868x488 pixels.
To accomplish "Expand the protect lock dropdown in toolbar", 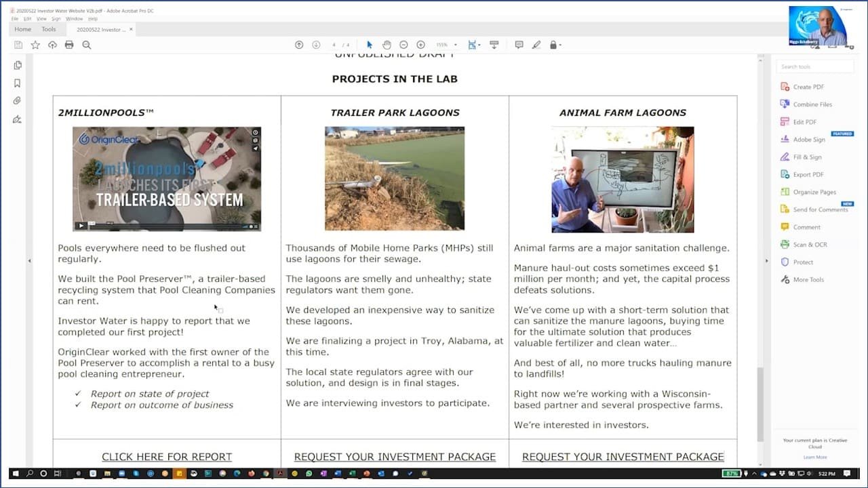I will [x=555, y=45].
